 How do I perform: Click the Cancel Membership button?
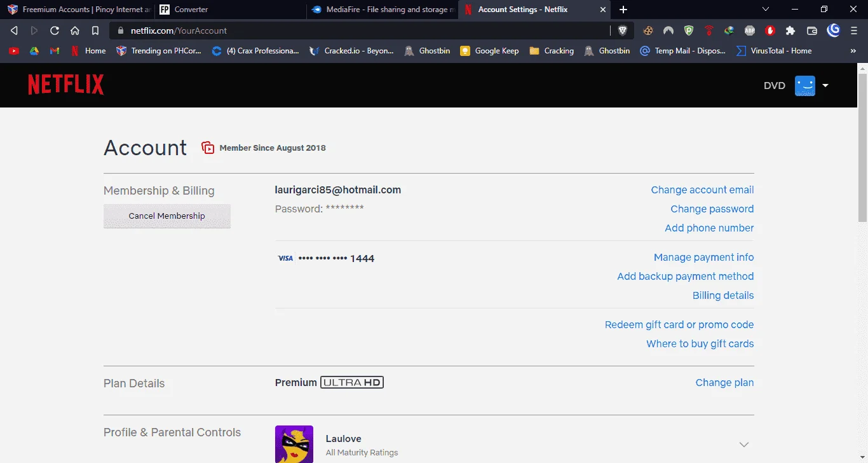click(167, 216)
